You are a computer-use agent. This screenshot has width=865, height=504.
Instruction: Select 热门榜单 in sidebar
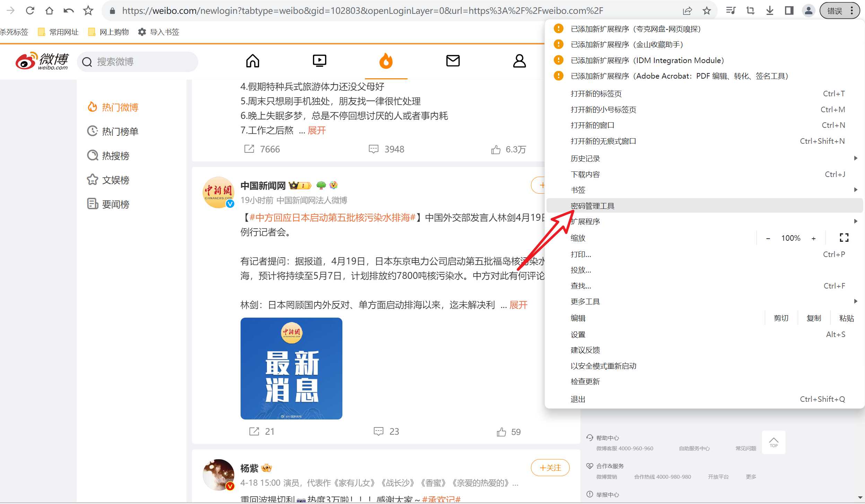[113, 132]
